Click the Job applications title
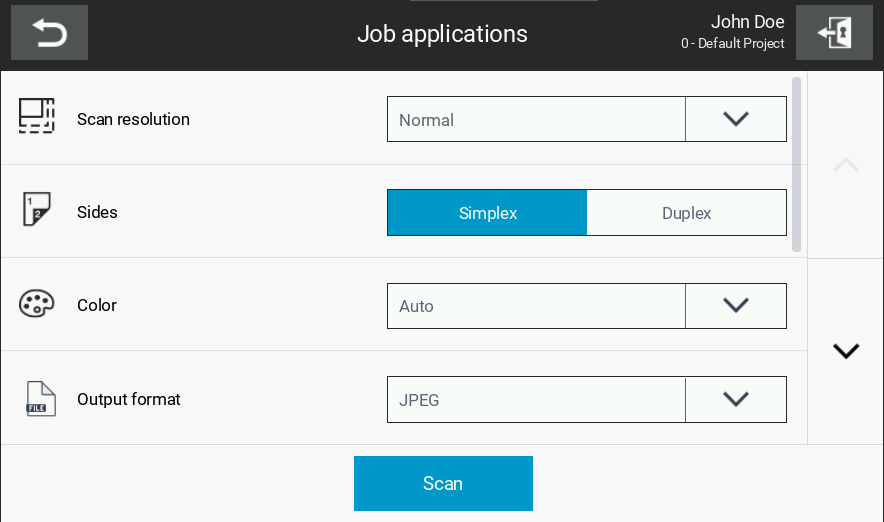This screenshot has height=522, width=884. point(442,34)
